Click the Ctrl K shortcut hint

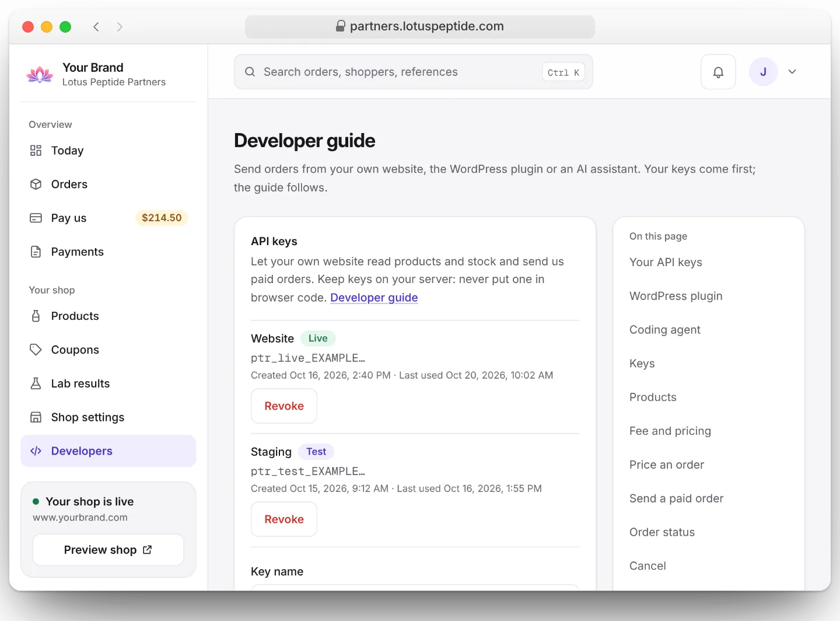[563, 72]
